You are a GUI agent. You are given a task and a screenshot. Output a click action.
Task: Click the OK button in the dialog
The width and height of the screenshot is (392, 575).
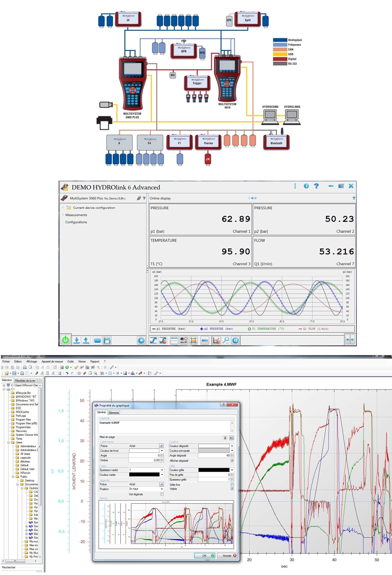[205, 555]
